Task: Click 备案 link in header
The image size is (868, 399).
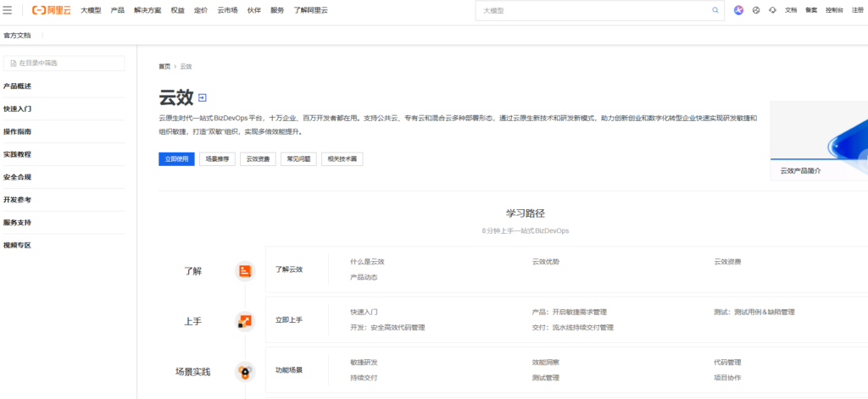Action: pos(811,10)
